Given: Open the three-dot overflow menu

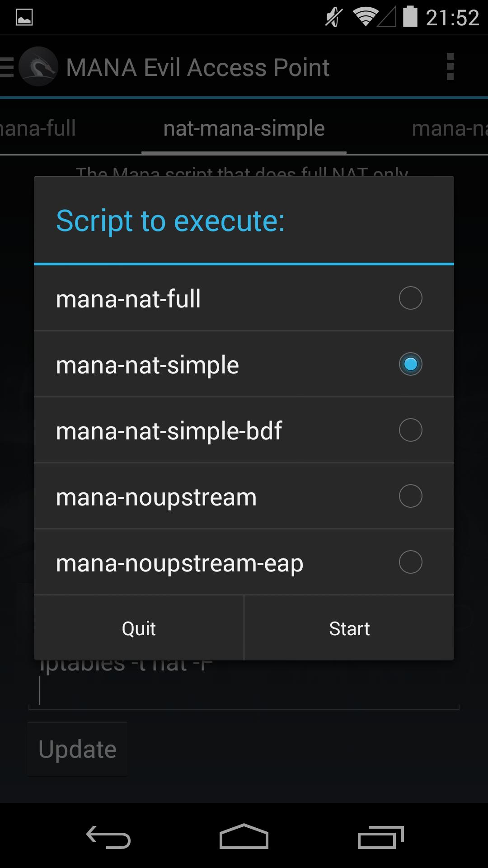Looking at the screenshot, I should [x=450, y=67].
